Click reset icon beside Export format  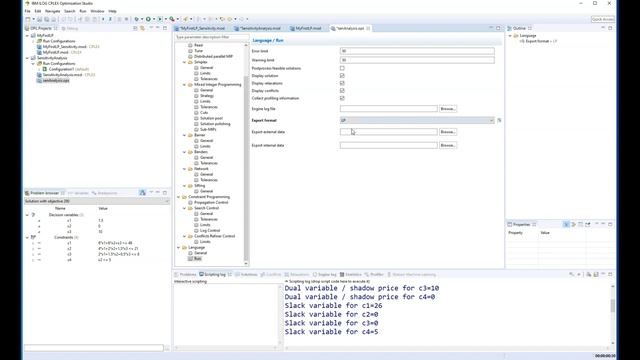499,120
